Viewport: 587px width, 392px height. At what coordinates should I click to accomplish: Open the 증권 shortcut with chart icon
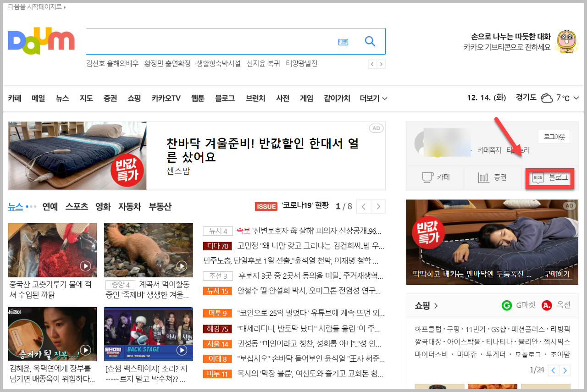[x=492, y=177]
